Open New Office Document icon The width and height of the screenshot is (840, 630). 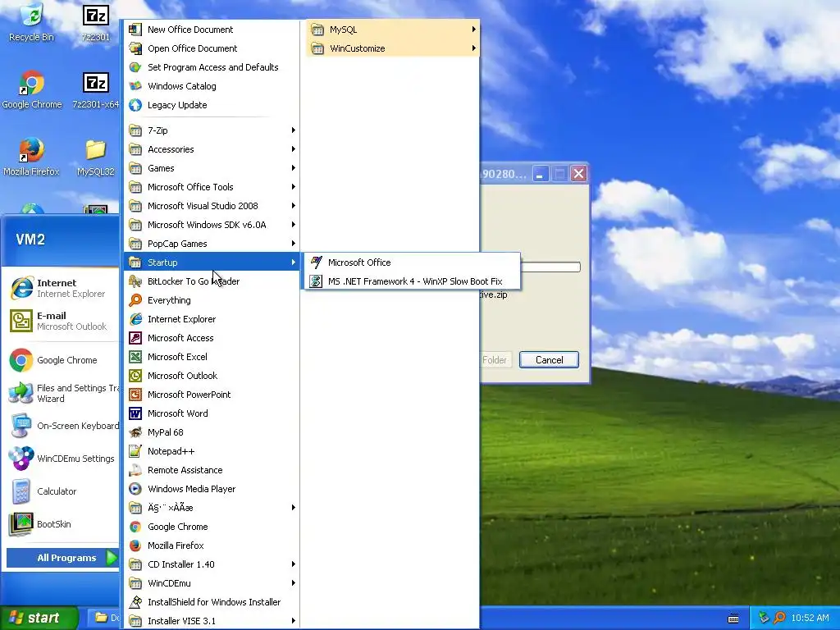[x=135, y=30]
